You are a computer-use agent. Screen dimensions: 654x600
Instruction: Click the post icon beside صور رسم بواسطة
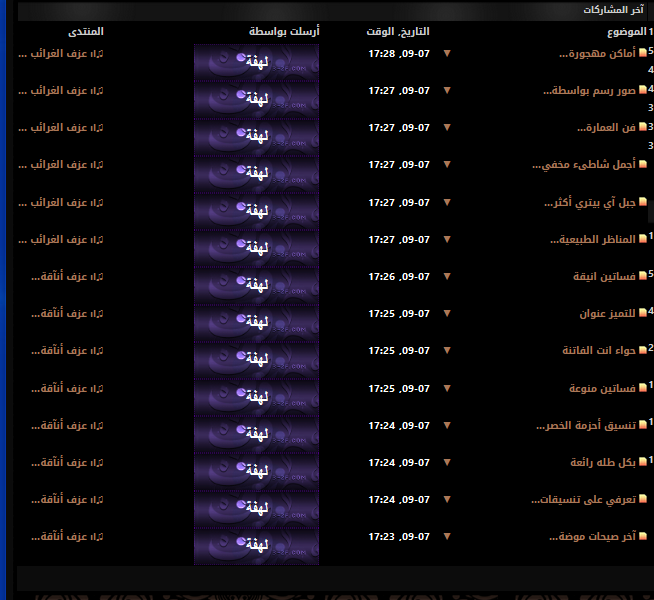click(643, 91)
